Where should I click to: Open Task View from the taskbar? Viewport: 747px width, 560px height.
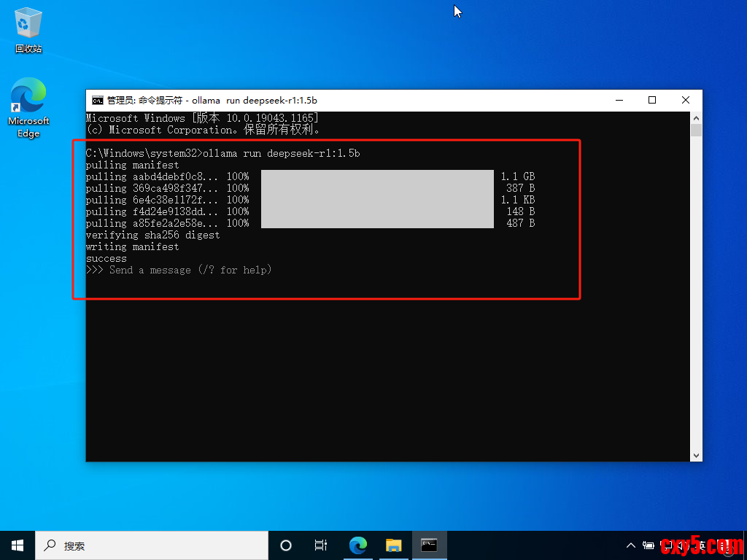(320, 545)
